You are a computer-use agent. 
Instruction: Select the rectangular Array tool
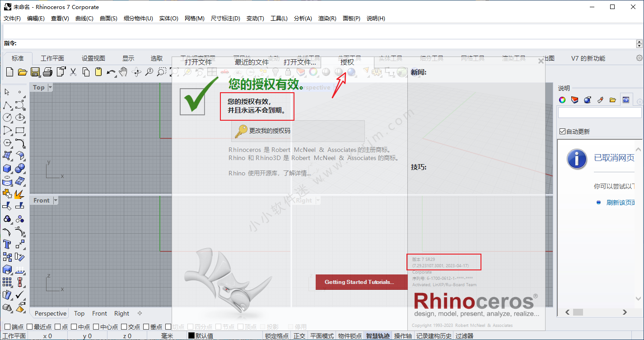point(7,282)
